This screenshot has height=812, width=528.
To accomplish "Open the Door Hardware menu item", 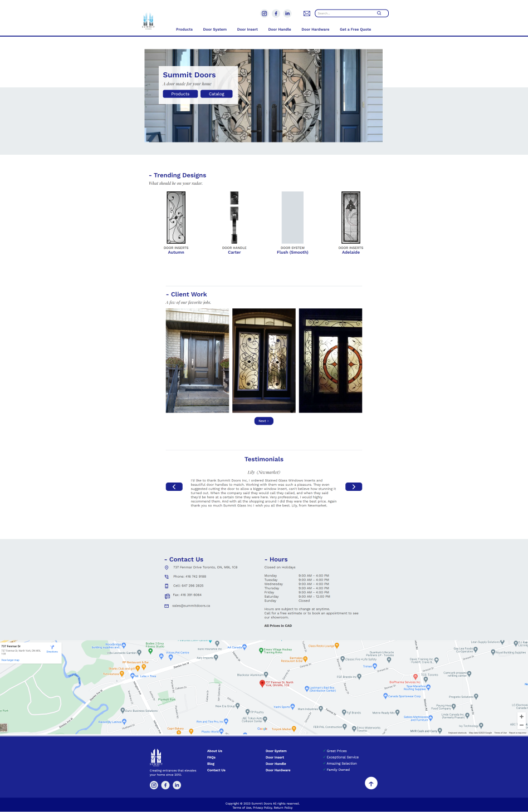I will [x=315, y=29].
